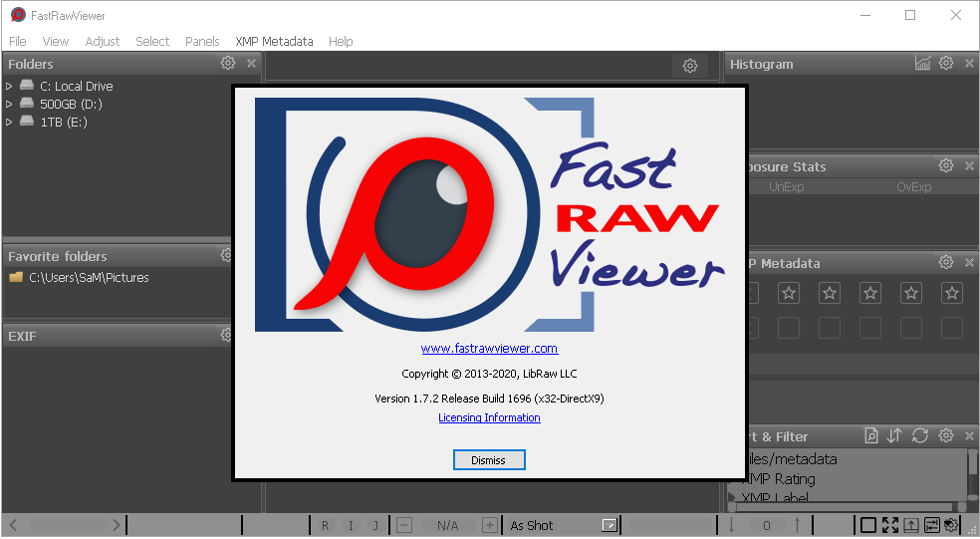Dismiss the About dialog
Viewport: 980px width, 539px height.
(x=489, y=459)
